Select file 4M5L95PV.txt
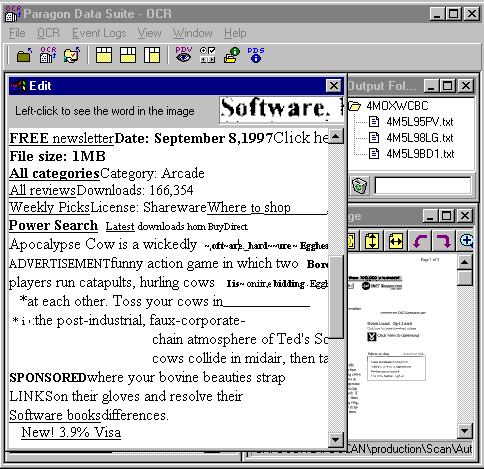The width and height of the screenshot is (484, 469). coord(420,122)
